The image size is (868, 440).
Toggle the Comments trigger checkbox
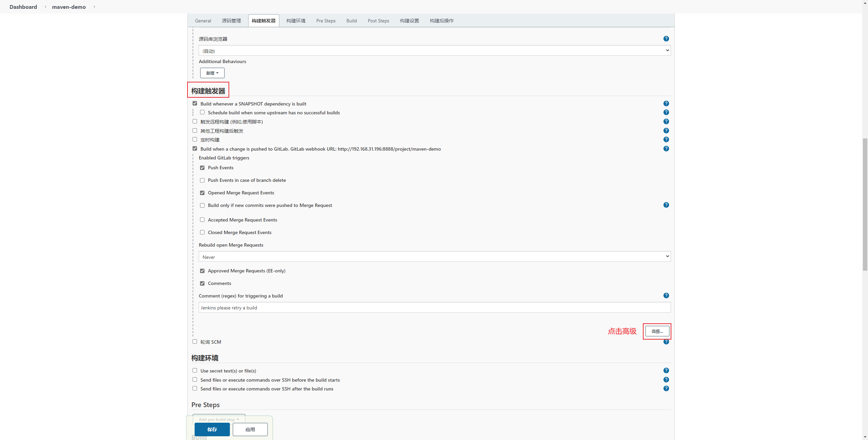pyautogui.click(x=202, y=283)
